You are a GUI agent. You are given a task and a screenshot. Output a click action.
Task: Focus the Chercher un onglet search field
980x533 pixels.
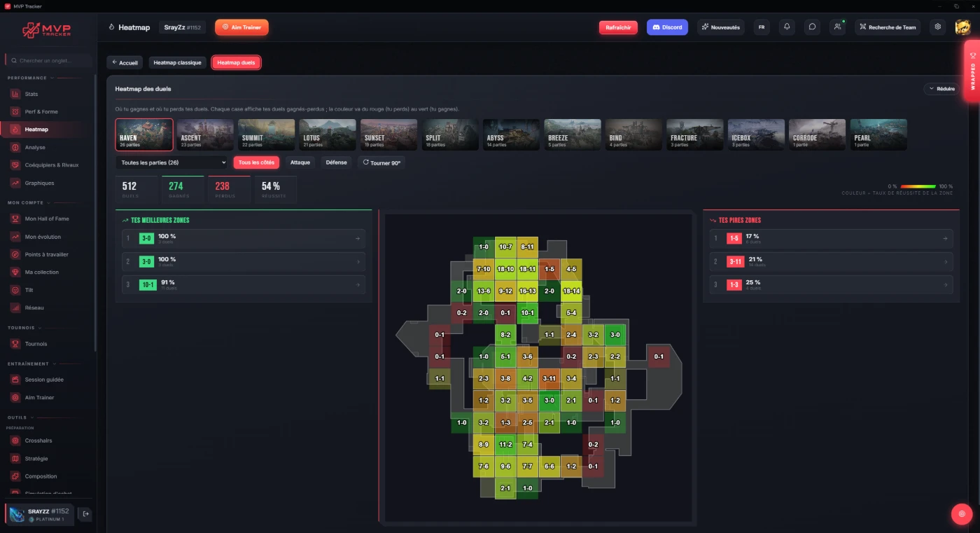(48, 61)
